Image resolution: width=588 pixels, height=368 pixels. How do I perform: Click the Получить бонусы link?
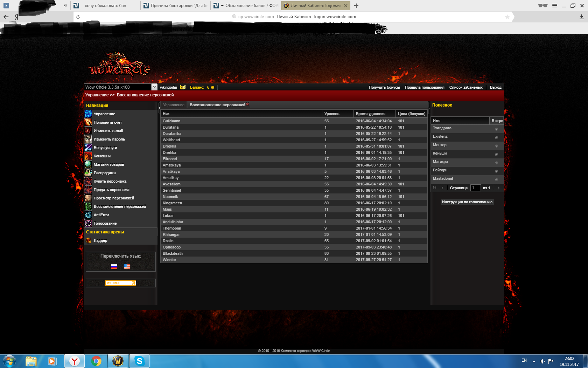point(384,87)
